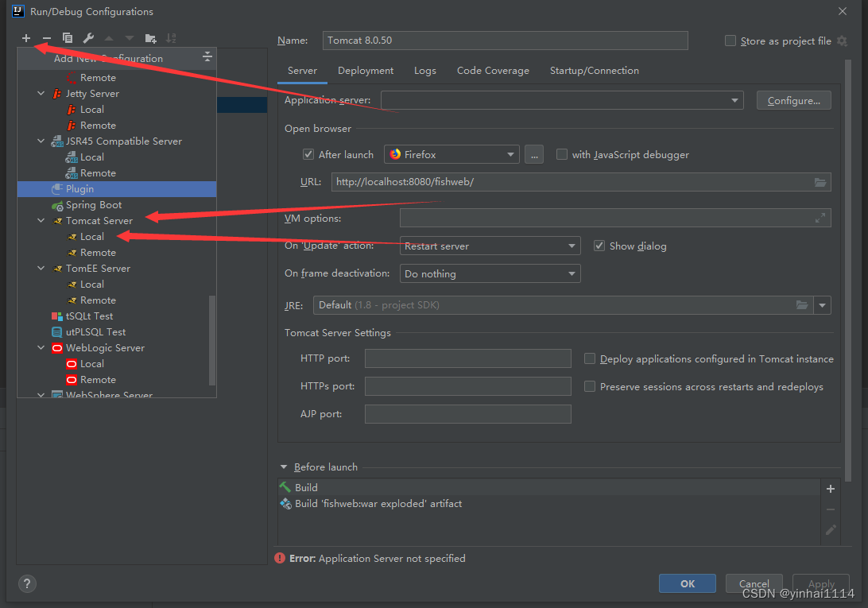Click the Copy Configuration icon
Viewport: 868px width, 608px height.
[68, 38]
